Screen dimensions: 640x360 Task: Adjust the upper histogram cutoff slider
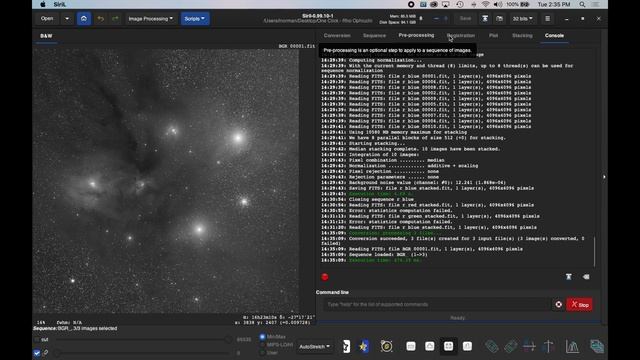pos(143,340)
